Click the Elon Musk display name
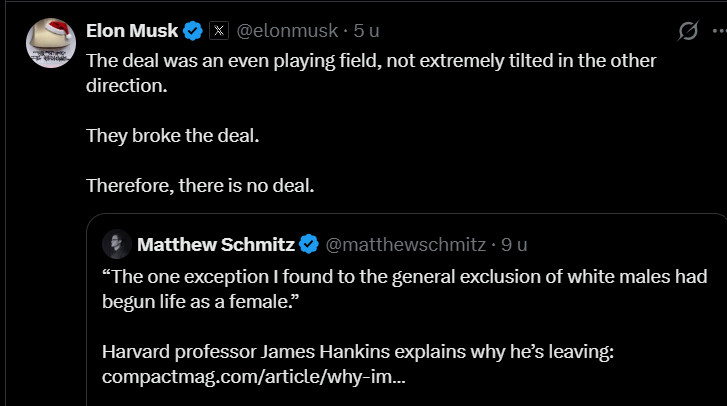This screenshot has width=727, height=406. click(132, 31)
